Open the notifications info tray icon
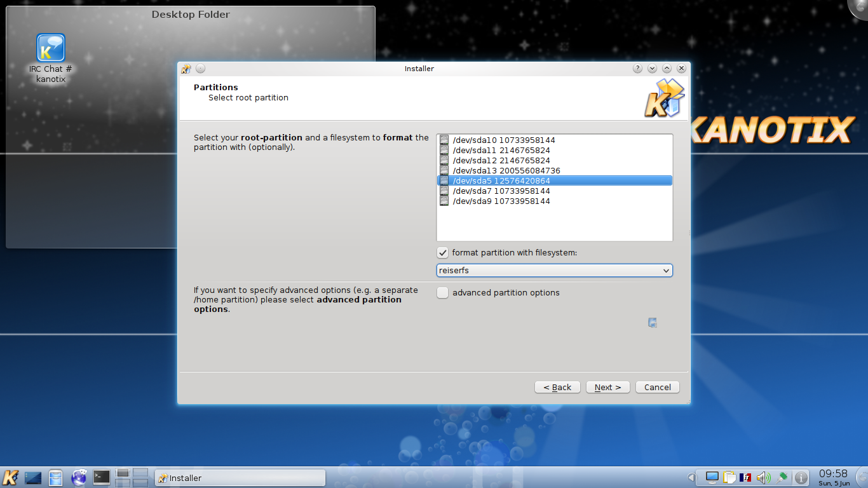 click(802, 477)
